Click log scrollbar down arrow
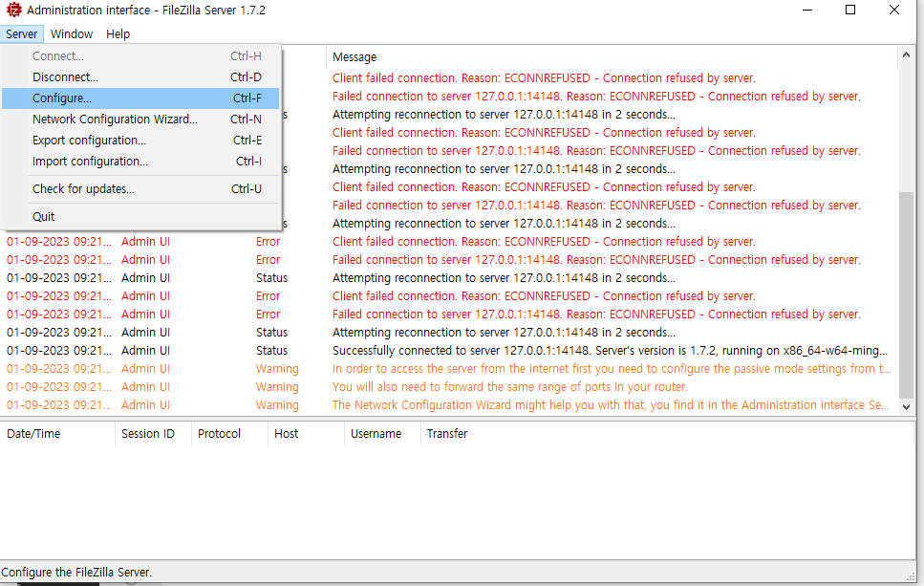The image size is (924, 586). coord(906,407)
